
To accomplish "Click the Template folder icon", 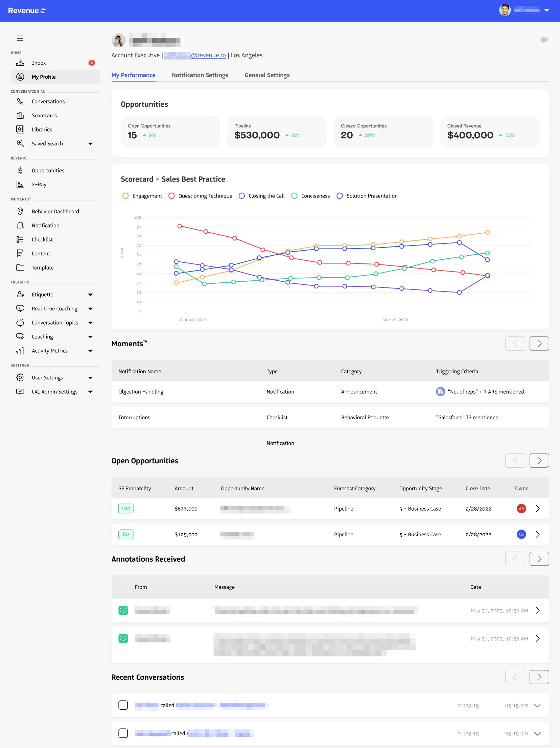I will pos(20,267).
